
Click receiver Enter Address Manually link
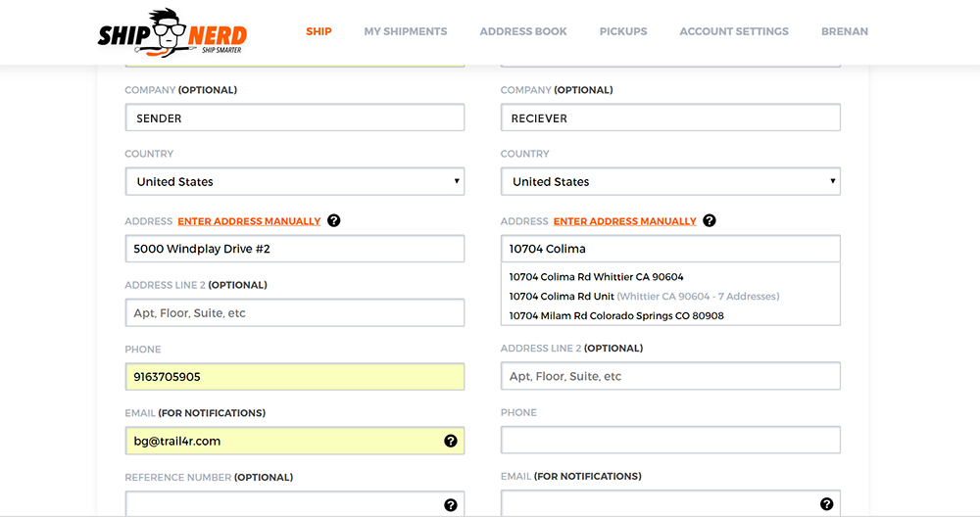click(x=624, y=221)
